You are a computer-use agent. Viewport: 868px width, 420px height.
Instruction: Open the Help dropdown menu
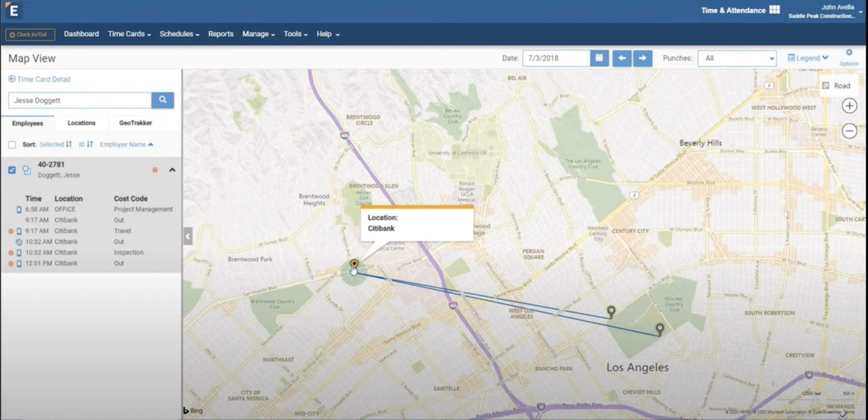tap(328, 34)
